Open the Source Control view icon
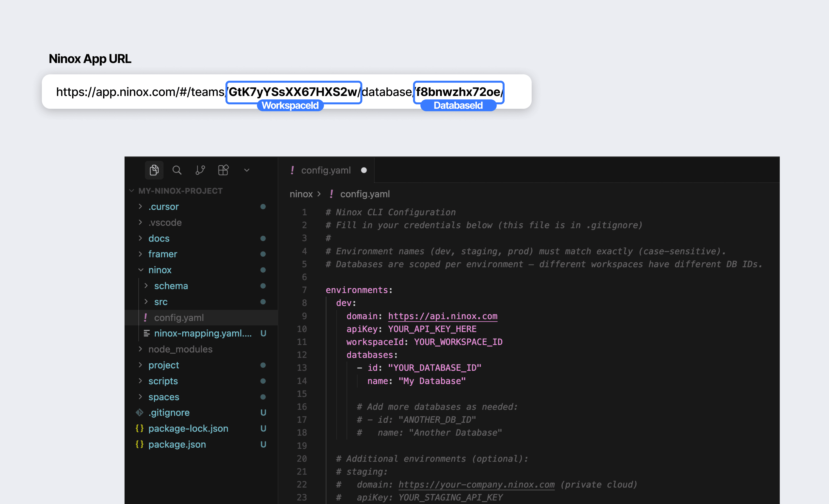829x504 pixels. [x=200, y=170]
